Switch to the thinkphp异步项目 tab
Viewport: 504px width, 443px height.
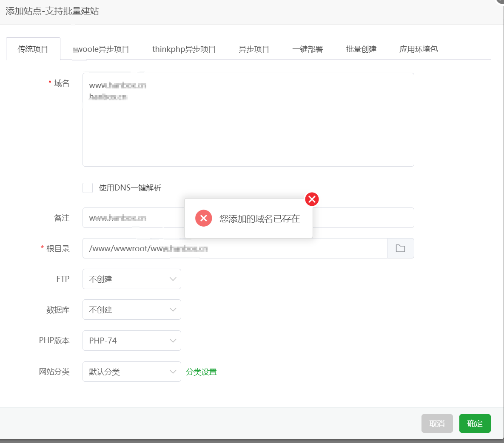click(184, 49)
